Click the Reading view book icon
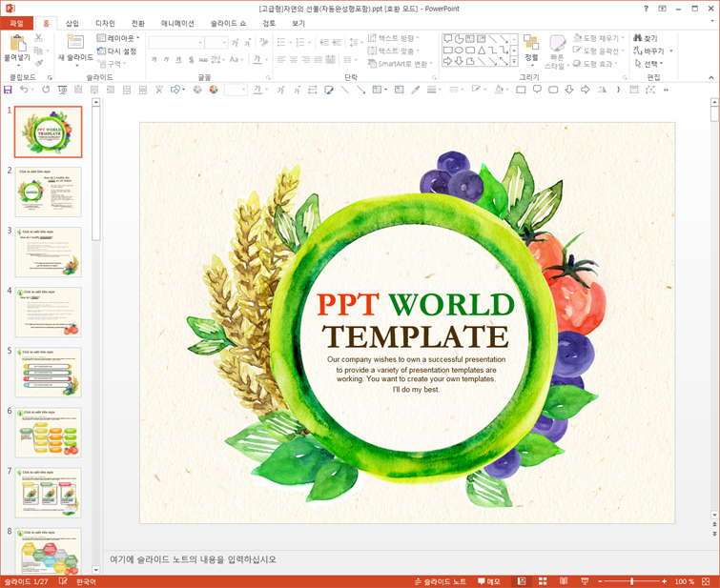 (x=564, y=581)
